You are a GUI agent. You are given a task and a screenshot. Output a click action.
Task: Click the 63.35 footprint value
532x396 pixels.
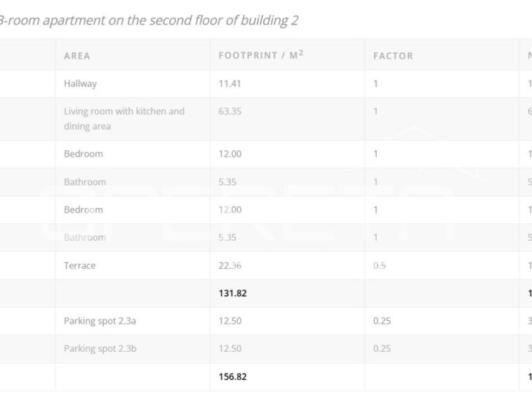tap(230, 112)
